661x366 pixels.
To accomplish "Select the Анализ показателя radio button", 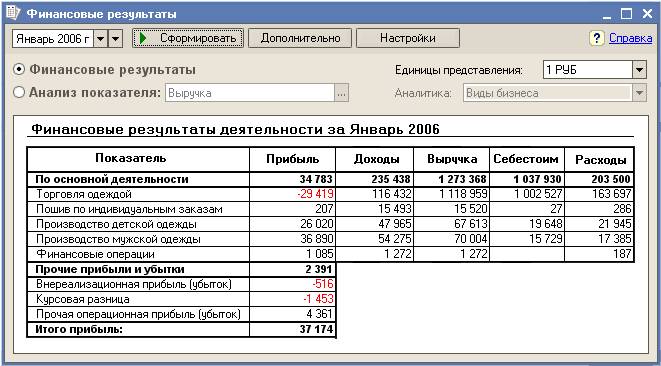I will 19,93.
